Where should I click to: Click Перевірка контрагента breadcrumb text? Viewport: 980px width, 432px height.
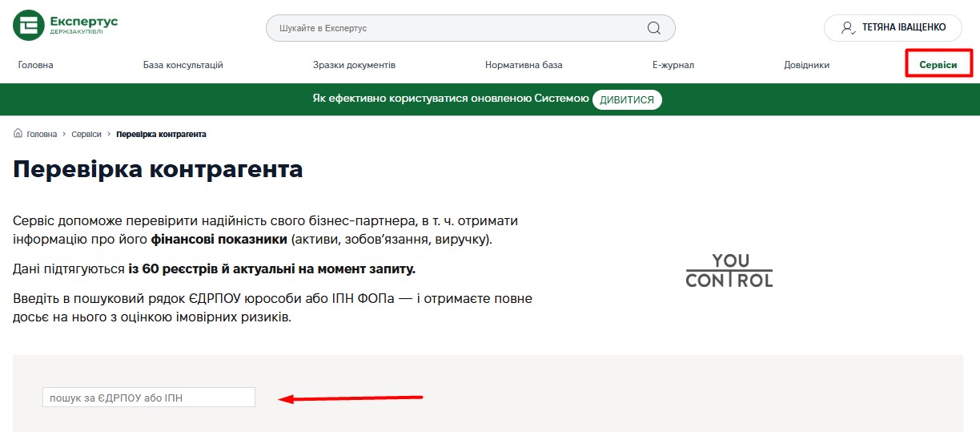161,135
